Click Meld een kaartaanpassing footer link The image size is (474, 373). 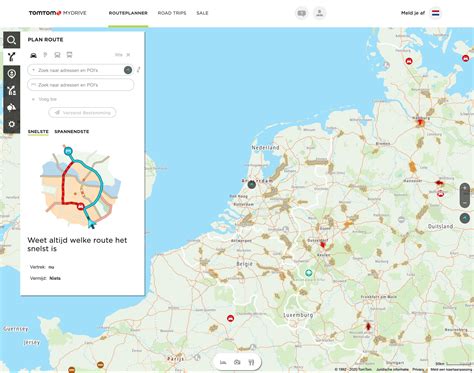[451, 369]
